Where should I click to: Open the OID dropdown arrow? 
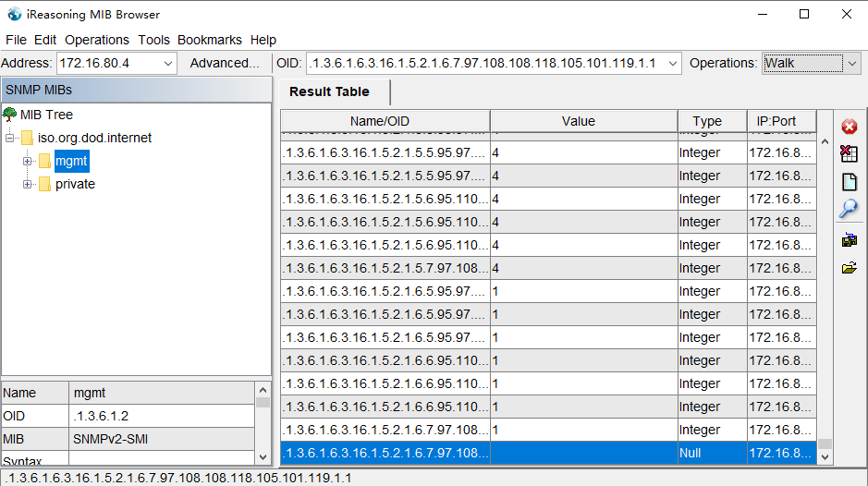tap(673, 64)
